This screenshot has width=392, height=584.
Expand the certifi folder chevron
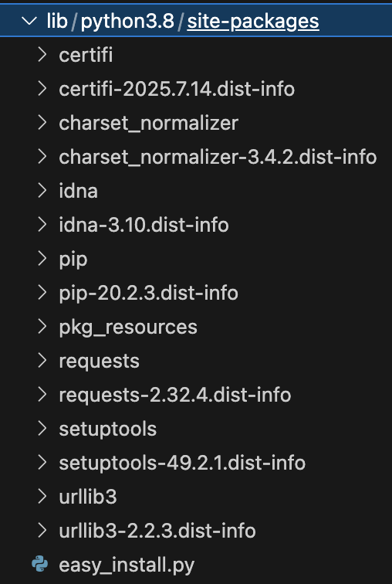42,55
